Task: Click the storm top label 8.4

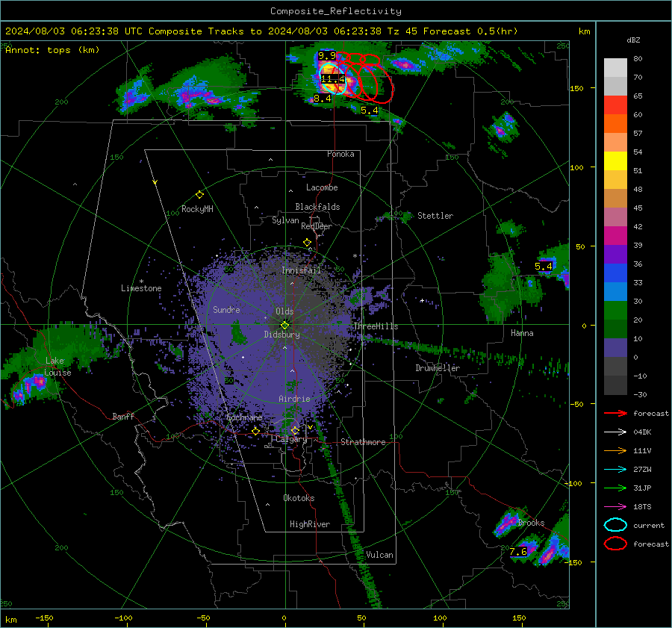Action: coord(323,99)
